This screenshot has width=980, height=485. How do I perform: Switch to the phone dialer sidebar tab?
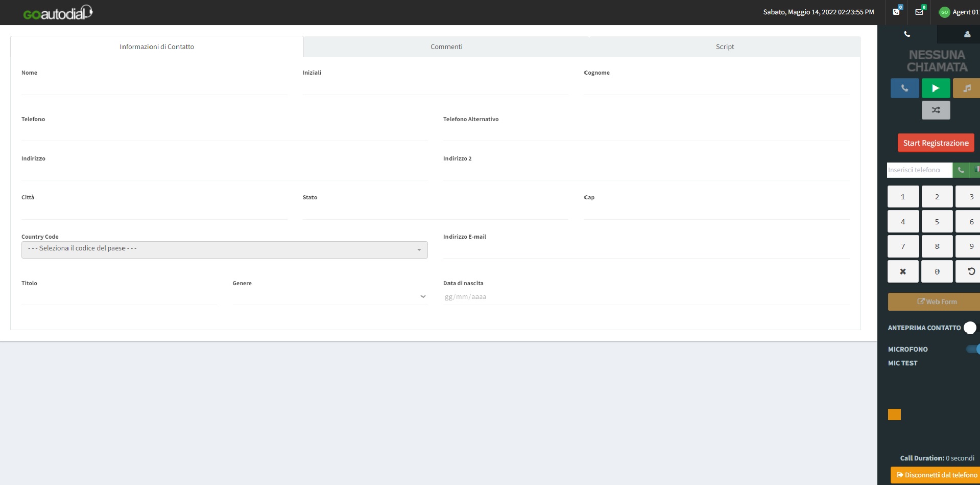click(x=907, y=34)
